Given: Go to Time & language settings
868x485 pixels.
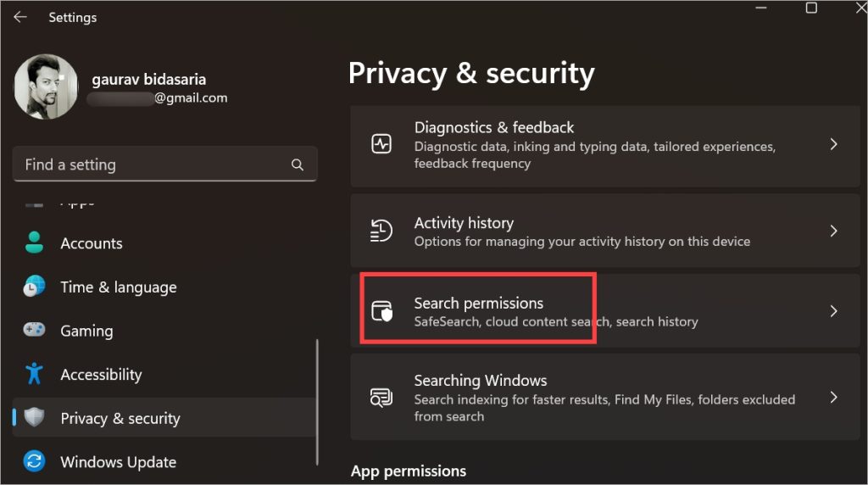Looking at the screenshot, I should tap(118, 287).
